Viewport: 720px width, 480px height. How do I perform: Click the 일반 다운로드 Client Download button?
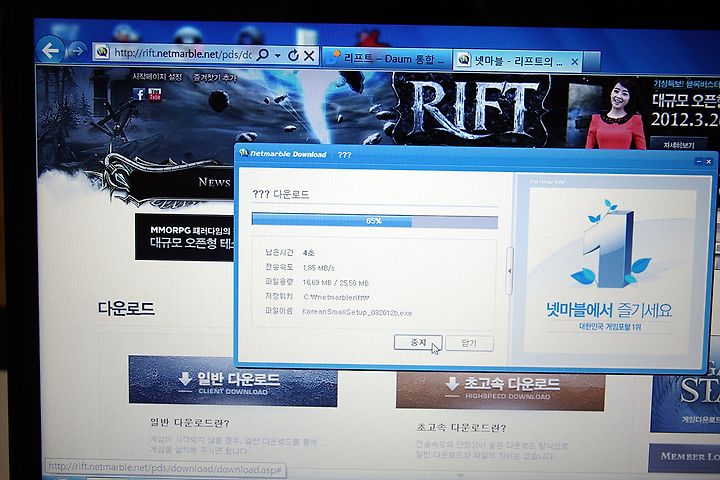(x=233, y=381)
